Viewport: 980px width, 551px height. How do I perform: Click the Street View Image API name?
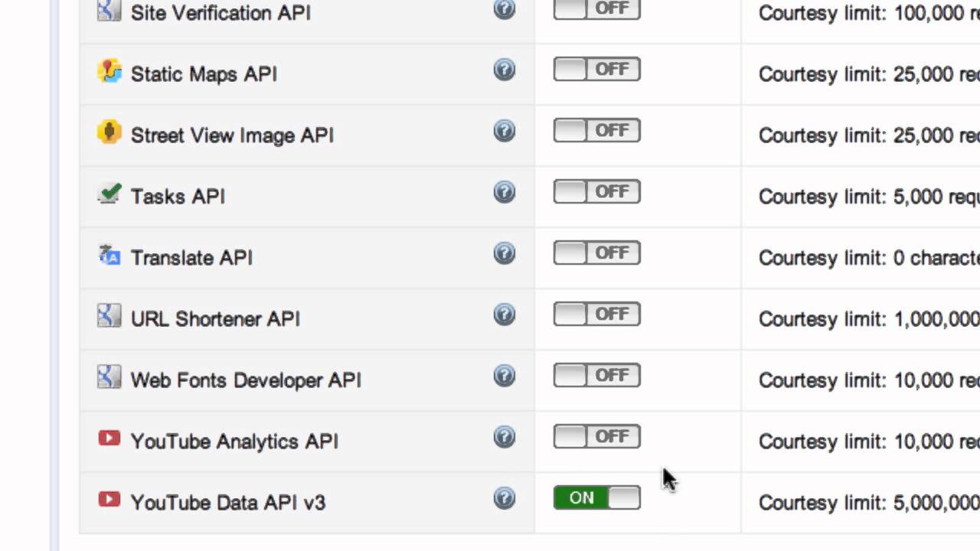[x=232, y=135]
